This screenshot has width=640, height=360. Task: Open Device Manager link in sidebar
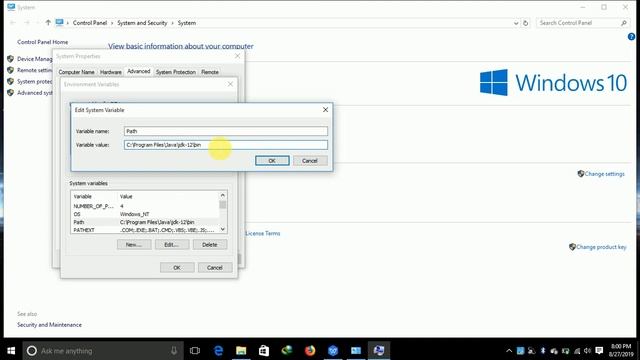(35, 59)
